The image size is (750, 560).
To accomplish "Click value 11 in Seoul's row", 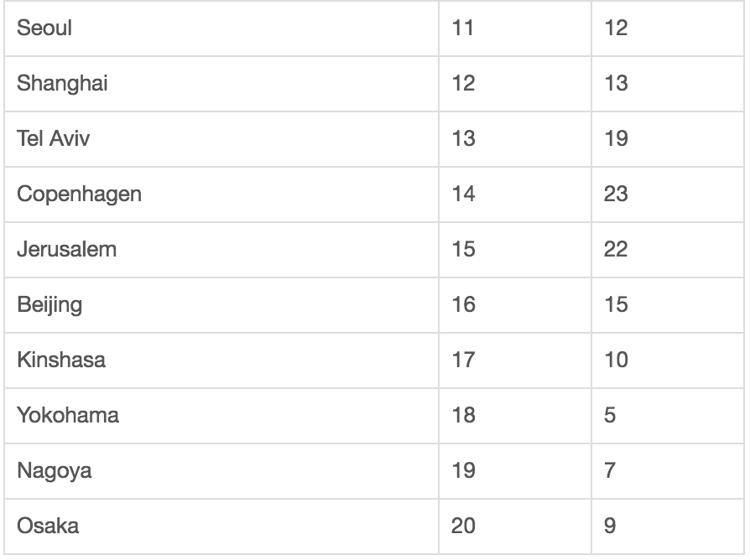I will tap(463, 29).
